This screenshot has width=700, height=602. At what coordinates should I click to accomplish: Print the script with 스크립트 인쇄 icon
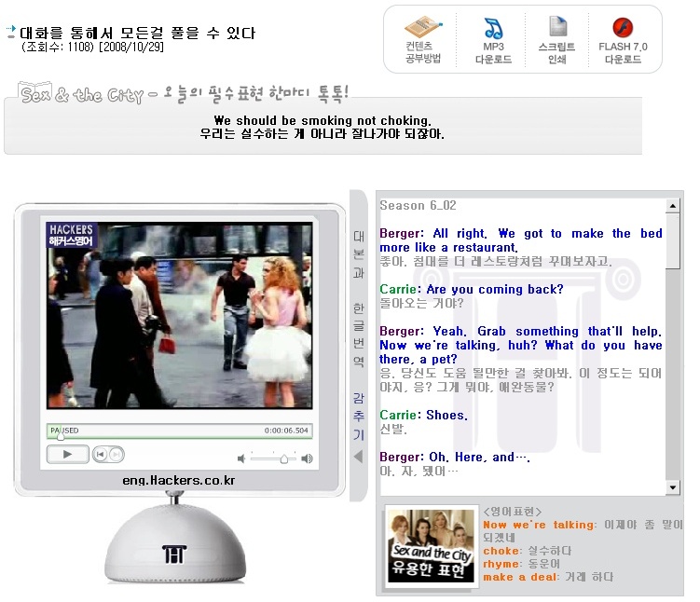pos(556,40)
